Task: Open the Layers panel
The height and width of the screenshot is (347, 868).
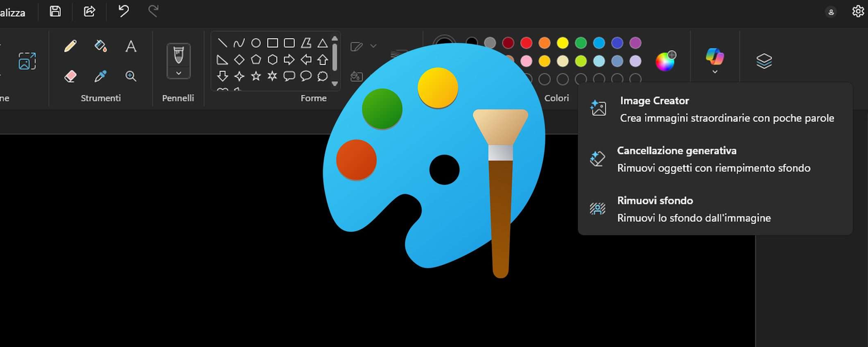Action: coord(764,61)
